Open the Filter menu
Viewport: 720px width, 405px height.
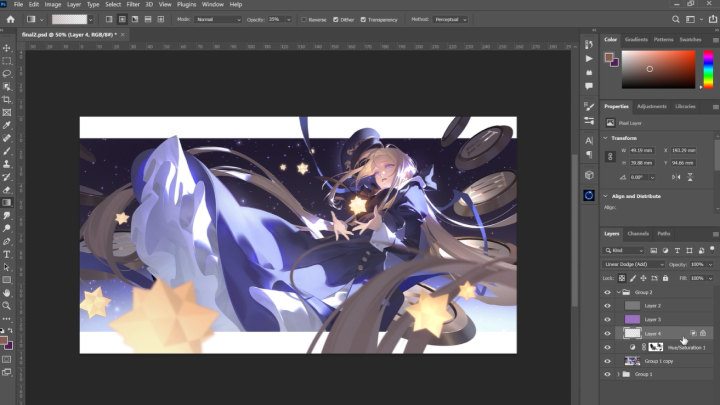[x=133, y=5]
